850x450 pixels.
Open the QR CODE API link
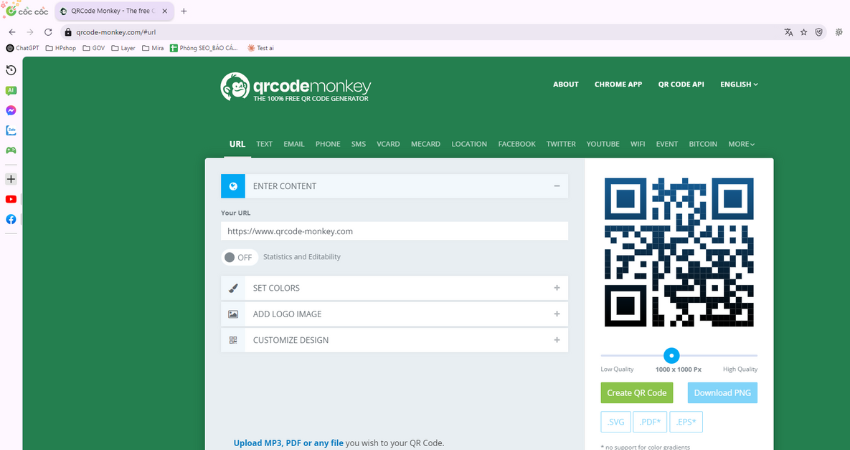(681, 84)
